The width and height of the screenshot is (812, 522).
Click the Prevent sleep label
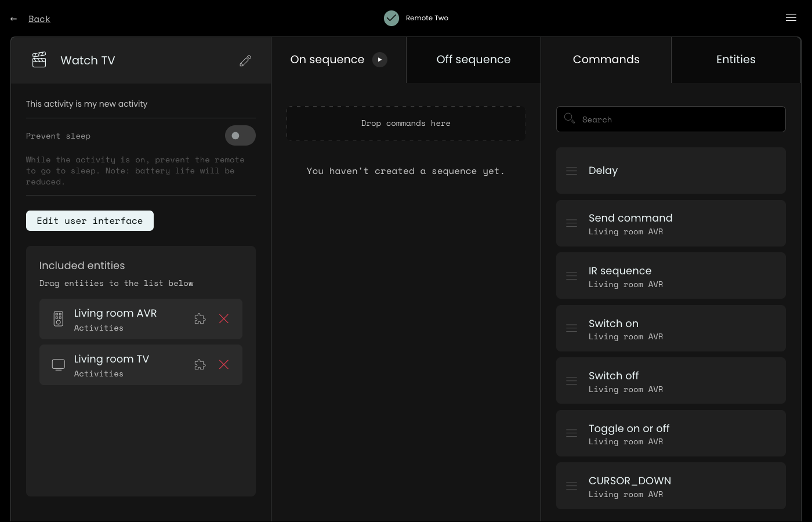58,136
